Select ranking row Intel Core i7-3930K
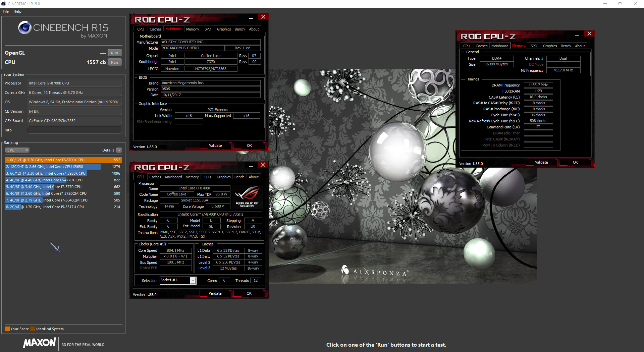 tap(63, 173)
